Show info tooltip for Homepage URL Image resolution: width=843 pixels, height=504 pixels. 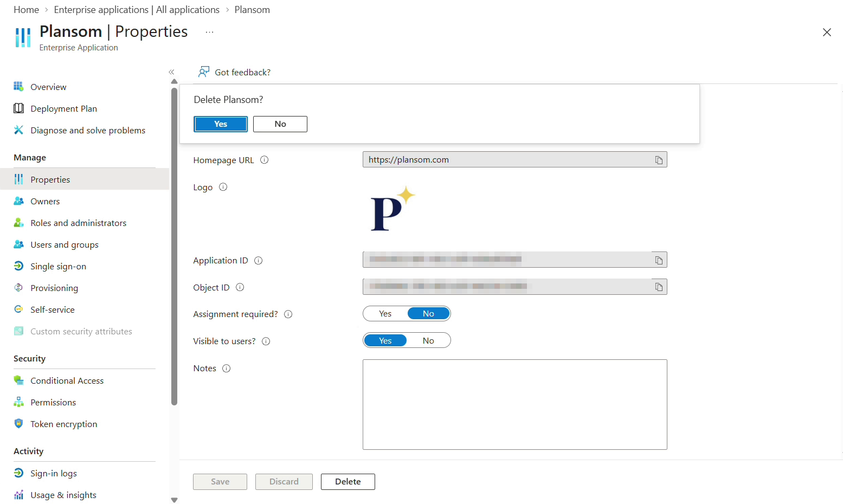pyautogui.click(x=265, y=160)
